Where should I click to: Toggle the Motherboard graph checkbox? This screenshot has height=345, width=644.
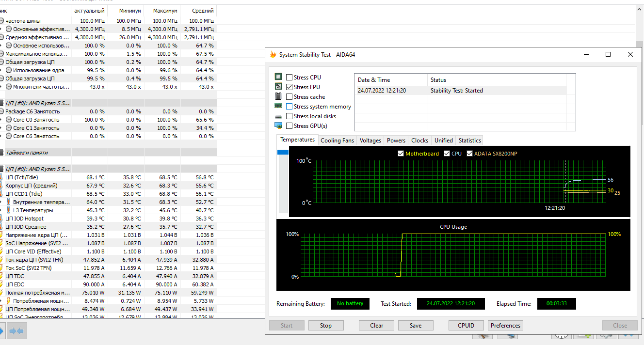pyautogui.click(x=401, y=154)
